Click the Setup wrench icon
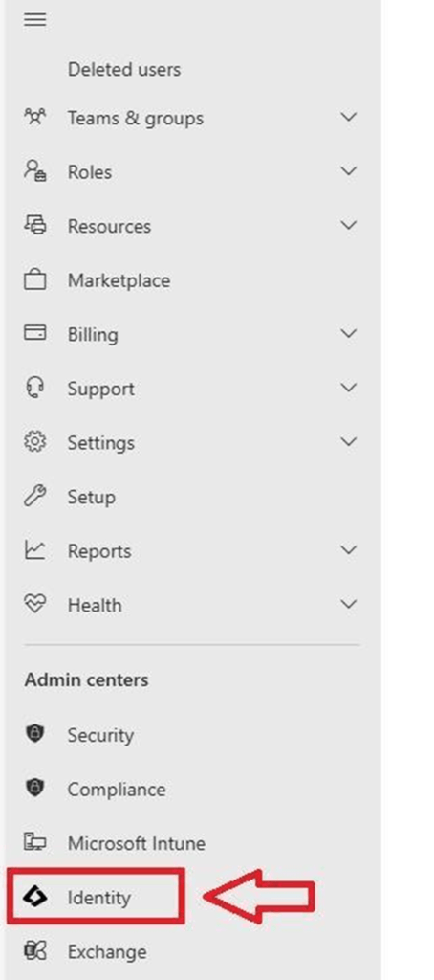 35,497
